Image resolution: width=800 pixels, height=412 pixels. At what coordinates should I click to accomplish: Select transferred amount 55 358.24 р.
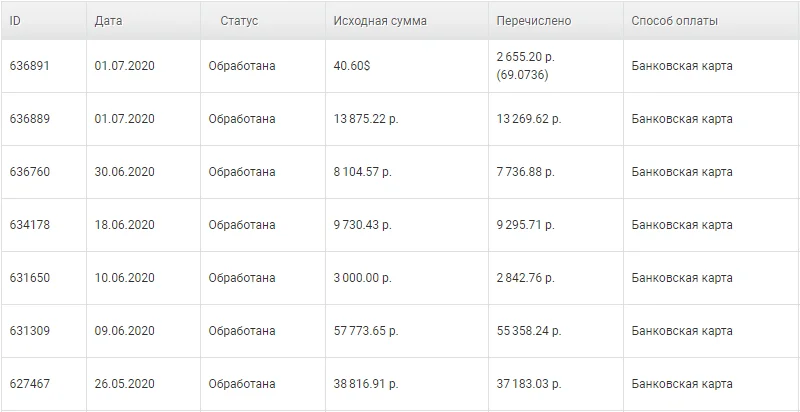click(x=529, y=331)
